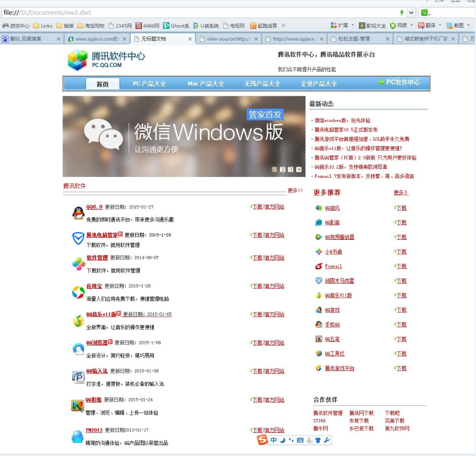Image resolution: width=476 pixels, height=456 pixels.
Task: Switch banner to slide 3
Action: (290, 170)
